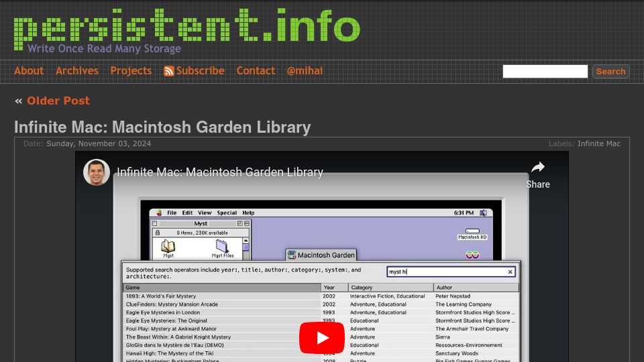Click Special menu in Mac screenshot
644x362 pixels.
click(x=227, y=213)
